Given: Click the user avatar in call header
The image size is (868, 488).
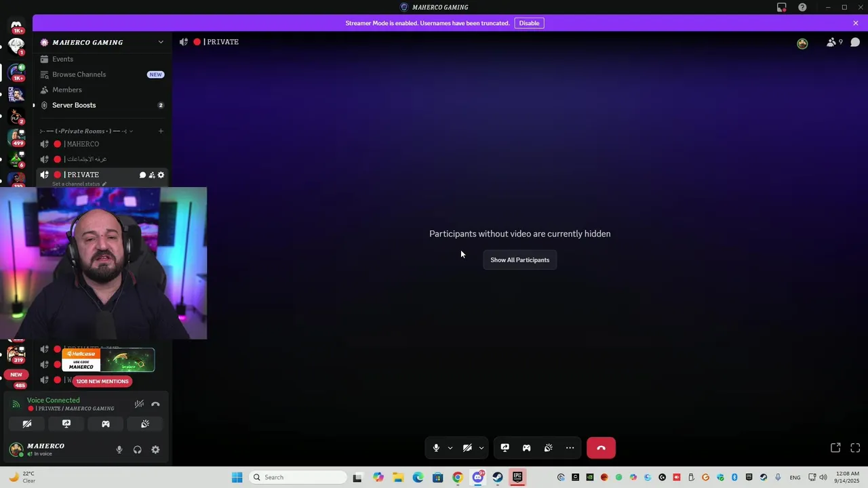Looking at the screenshot, I should pyautogui.click(x=802, y=43).
